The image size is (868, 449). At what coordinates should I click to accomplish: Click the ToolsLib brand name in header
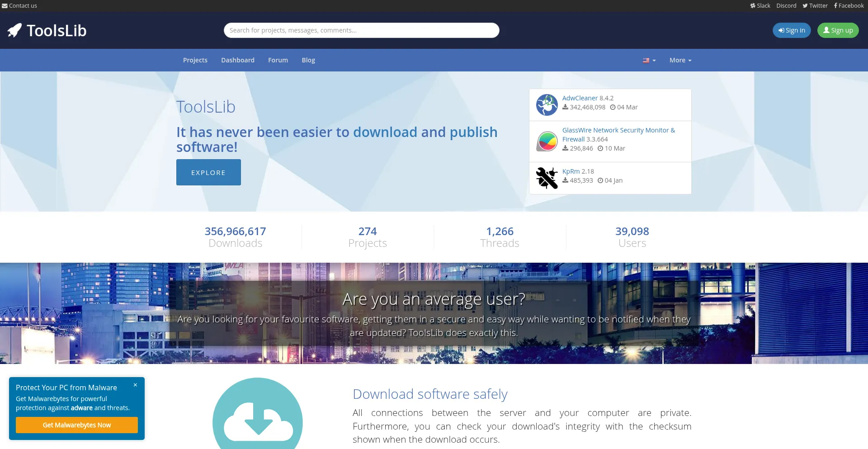[x=57, y=30]
